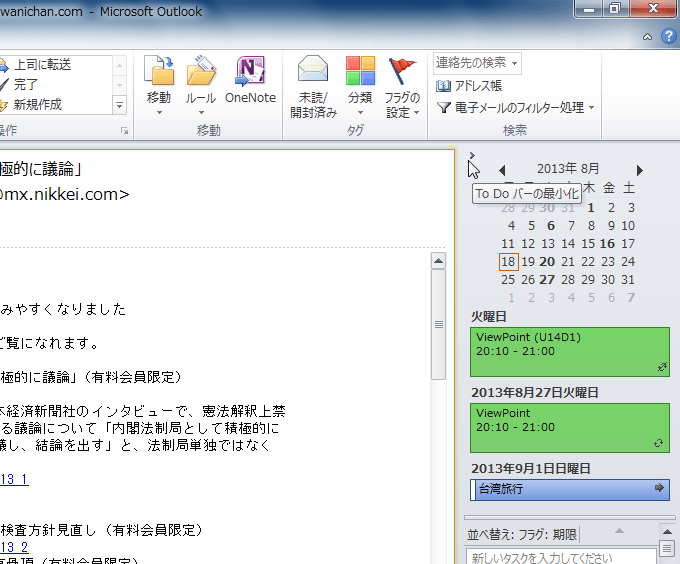This screenshot has height=564, width=680.
Task: Select August 1 in calendar
Action: [x=591, y=208]
